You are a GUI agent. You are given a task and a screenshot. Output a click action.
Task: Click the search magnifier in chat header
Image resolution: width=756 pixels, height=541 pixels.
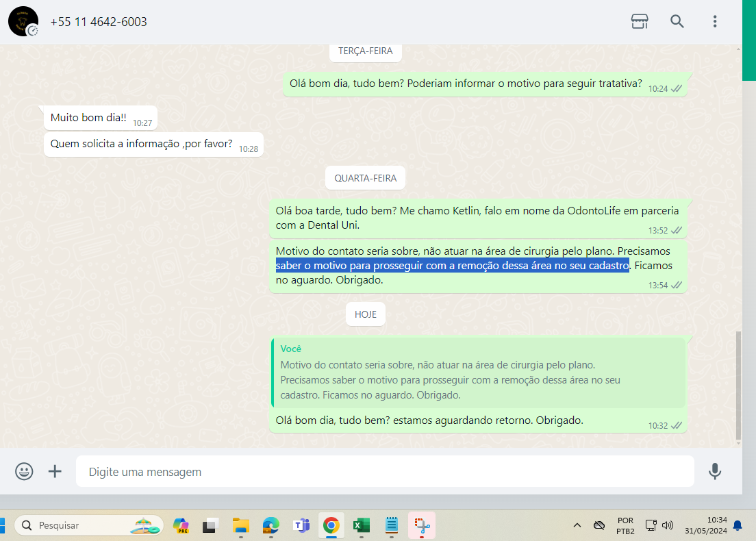click(x=677, y=21)
